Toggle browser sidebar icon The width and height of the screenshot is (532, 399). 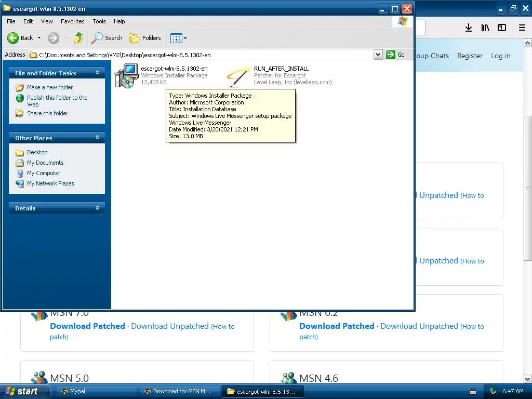tap(502, 28)
